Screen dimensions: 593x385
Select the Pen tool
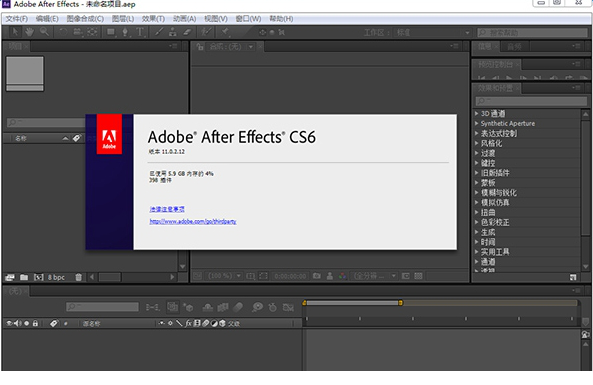(125, 32)
